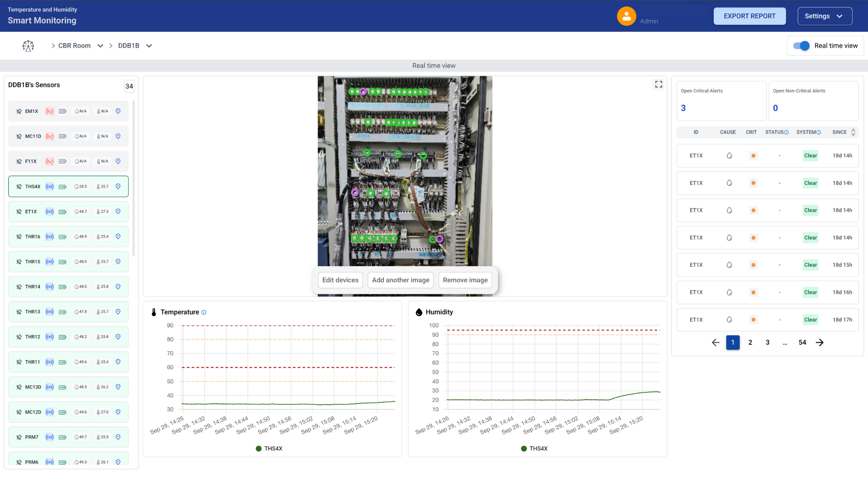Click Add another image button
868x488 pixels.
401,280
